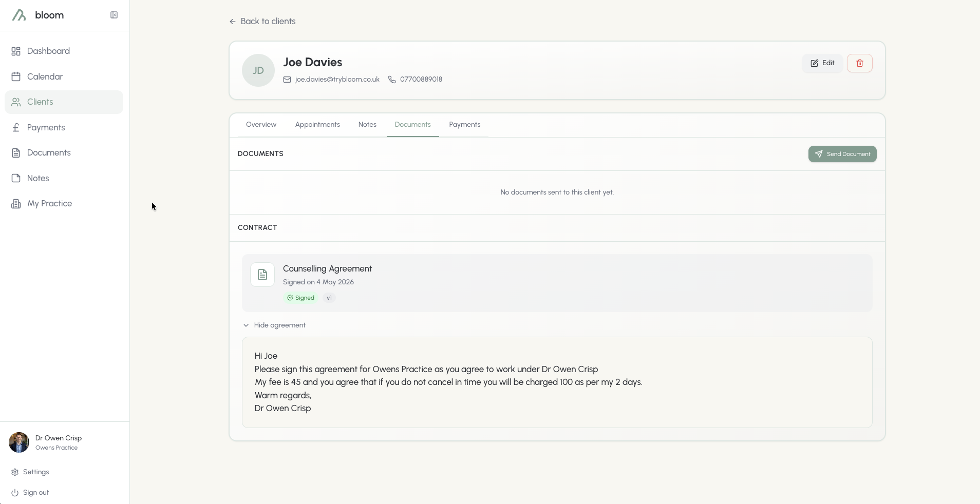
Task: Click the Calendar icon in sidebar
Action: click(x=16, y=76)
